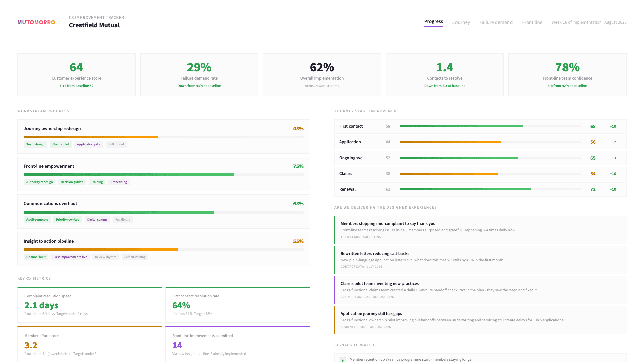
Task: Select the Claims row in Journey Stage Improvement
Action: point(480,174)
